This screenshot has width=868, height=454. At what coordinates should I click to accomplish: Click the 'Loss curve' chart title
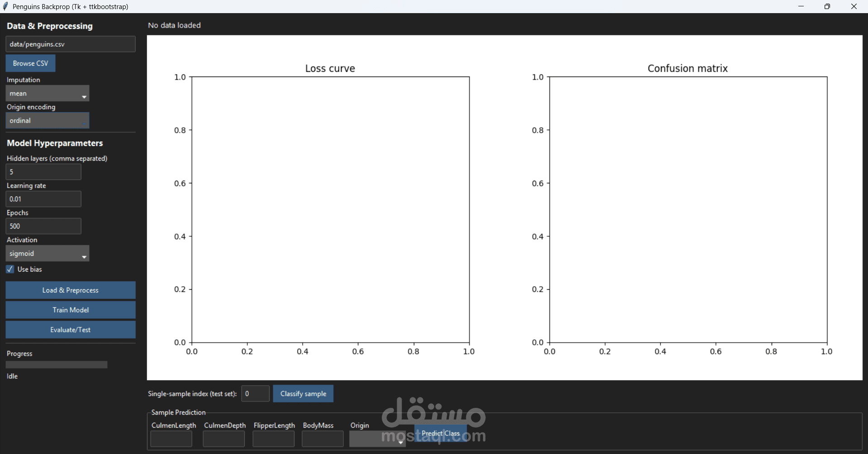(330, 68)
